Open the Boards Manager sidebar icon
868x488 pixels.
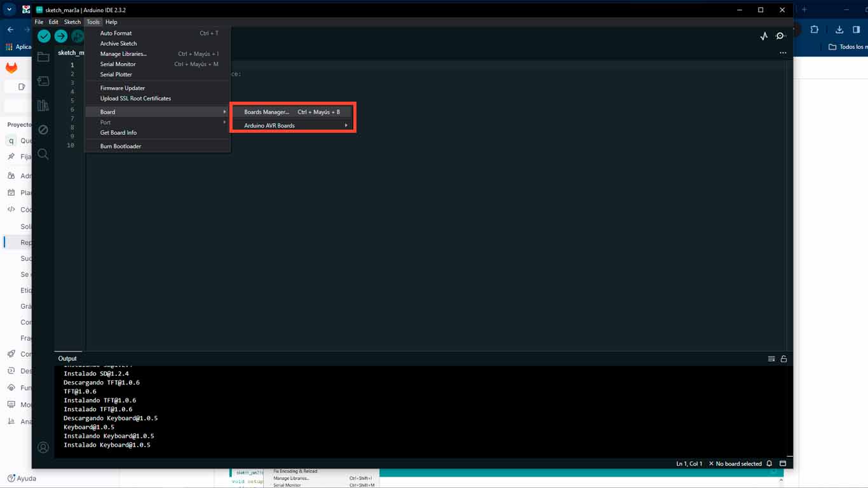(x=43, y=81)
